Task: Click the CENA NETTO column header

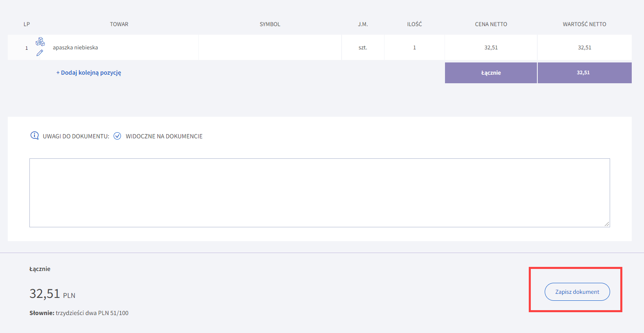Action: point(491,24)
